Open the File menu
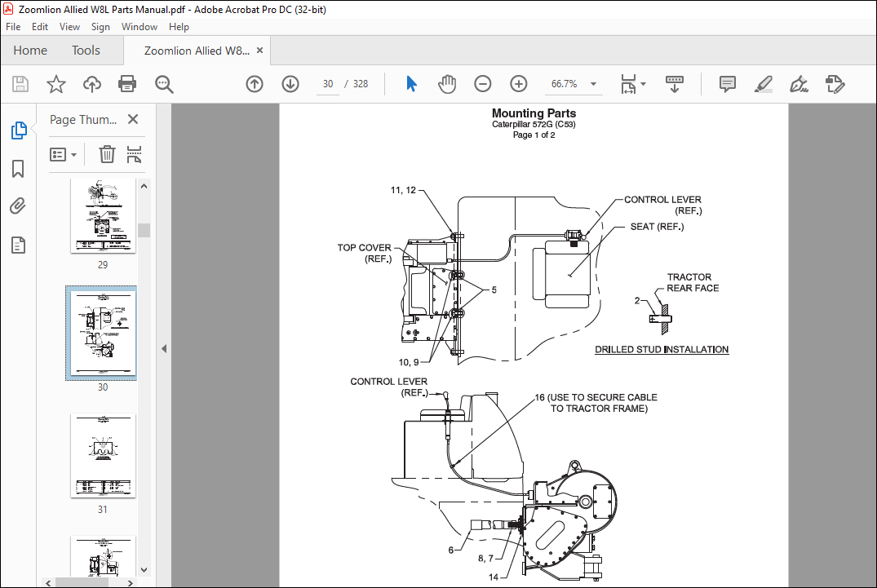Viewport: 877px width, 588px height. pyautogui.click(x=13, y=27)
